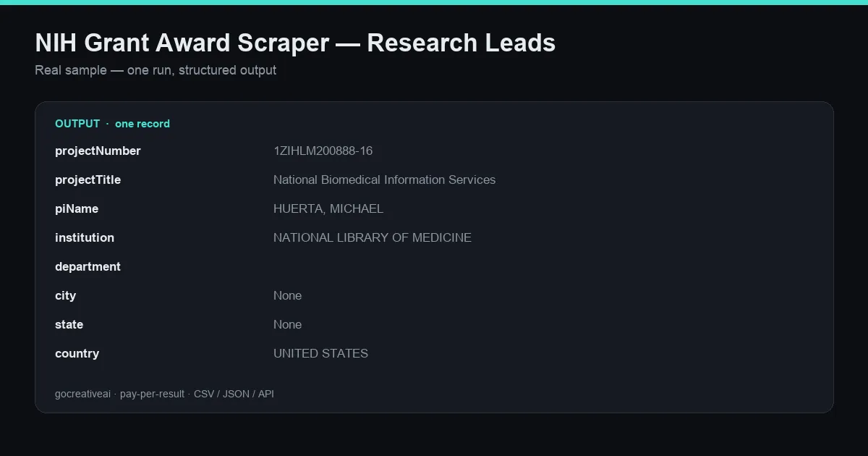Select the institution field name
The width and height of the screenshot is (868, 456).
pos(85,238)
